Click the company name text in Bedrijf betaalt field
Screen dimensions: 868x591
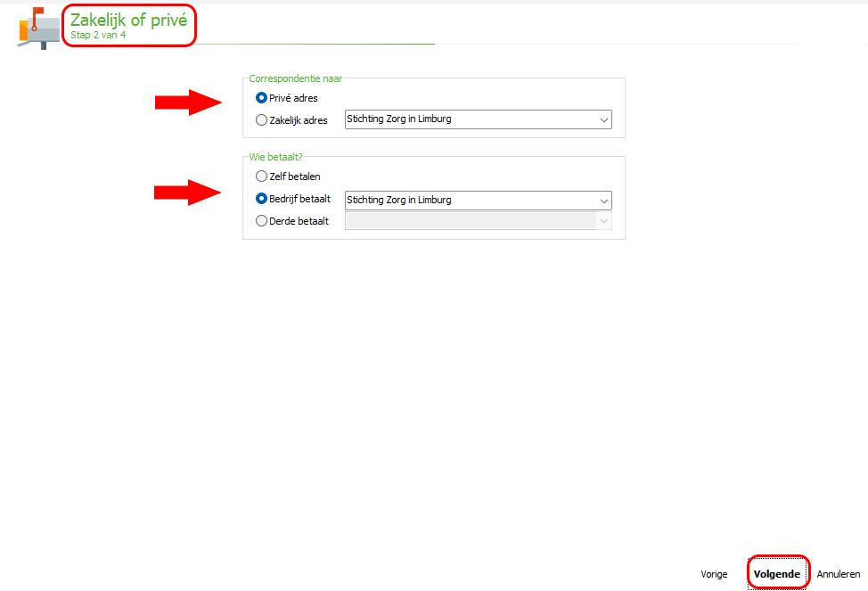click(x=398, y=200)
